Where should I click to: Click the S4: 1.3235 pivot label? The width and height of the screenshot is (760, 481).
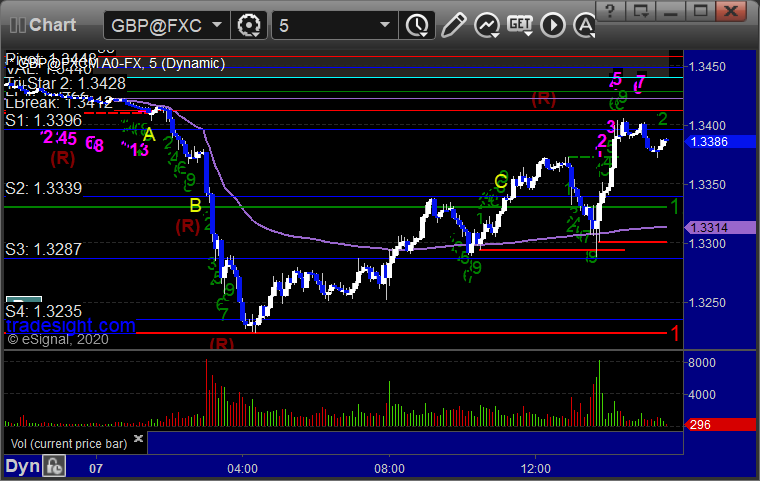(x=44, y=311)
